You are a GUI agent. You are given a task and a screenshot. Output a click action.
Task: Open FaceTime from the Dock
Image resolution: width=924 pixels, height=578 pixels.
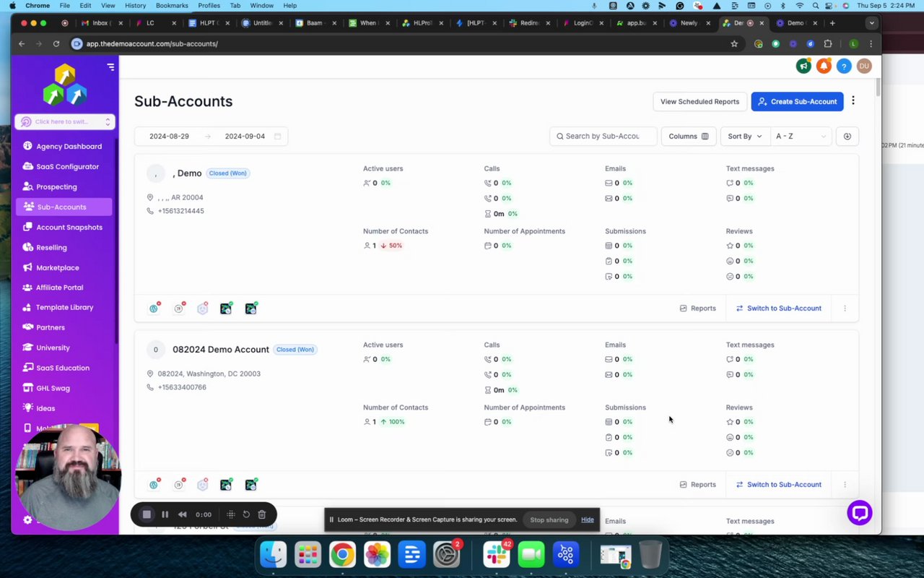(x=531, y=554)
